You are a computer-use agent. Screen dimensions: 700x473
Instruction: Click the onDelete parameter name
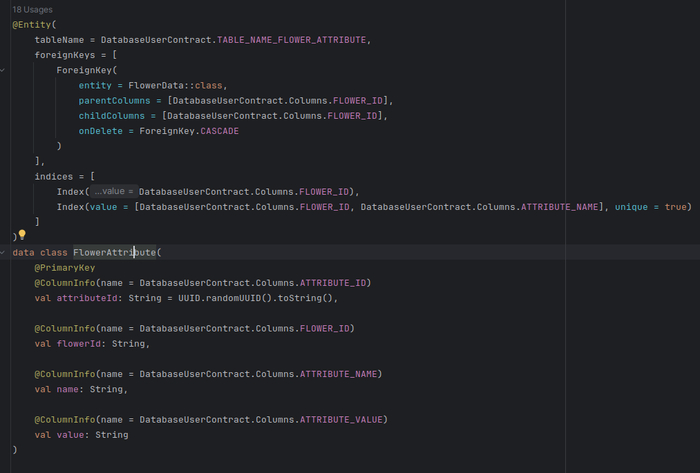(x=103, y=131)
